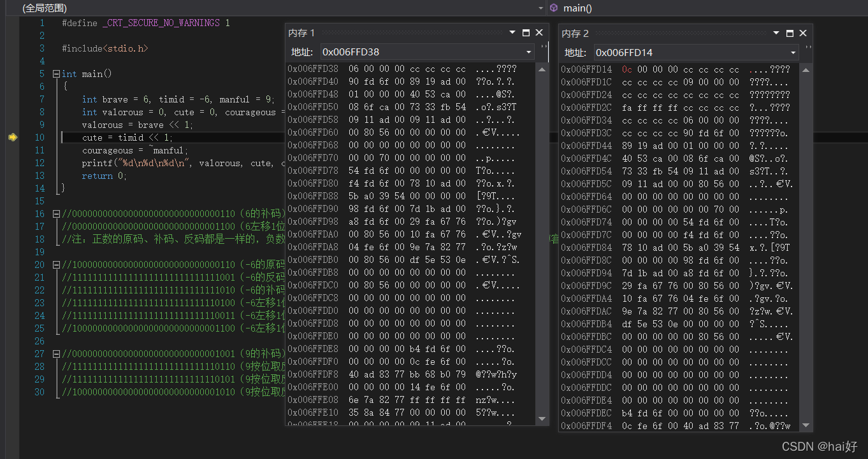Open the window position menu of 内存 1
Image resolution: width=868 pixels, height=459 pixels.
point(512,32)
